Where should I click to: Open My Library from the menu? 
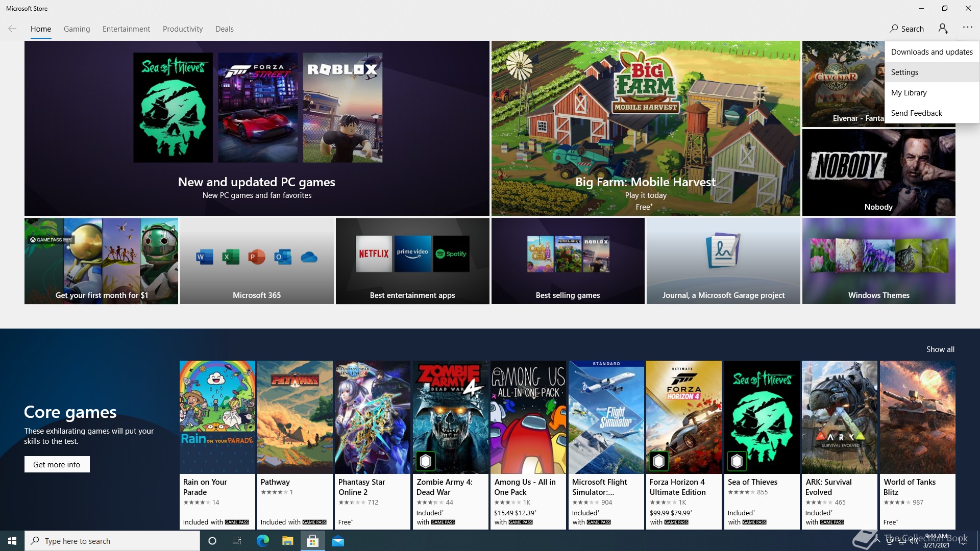tap(932, 92)
